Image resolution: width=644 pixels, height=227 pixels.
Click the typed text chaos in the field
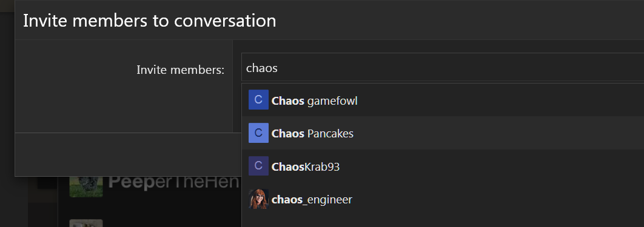point(261,68)
